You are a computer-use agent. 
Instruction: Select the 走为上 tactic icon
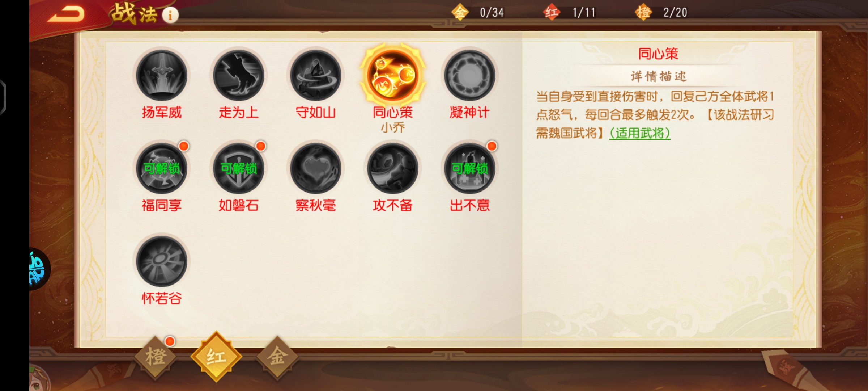238,75
